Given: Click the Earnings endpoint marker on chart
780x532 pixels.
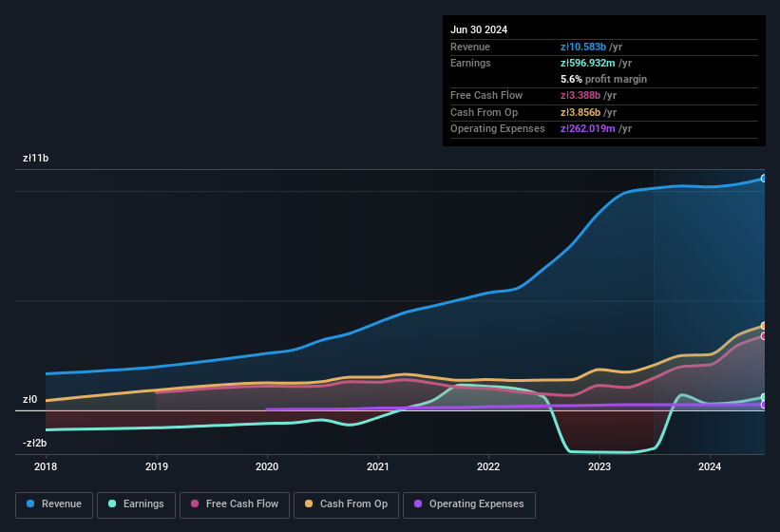Looking at the screenshot, I should [x=764, y=397].
